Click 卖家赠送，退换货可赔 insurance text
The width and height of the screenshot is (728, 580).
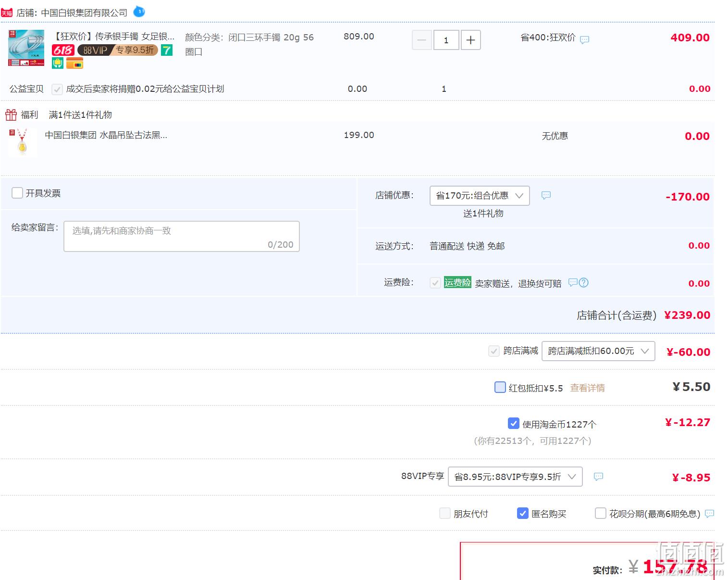(518, 283)
